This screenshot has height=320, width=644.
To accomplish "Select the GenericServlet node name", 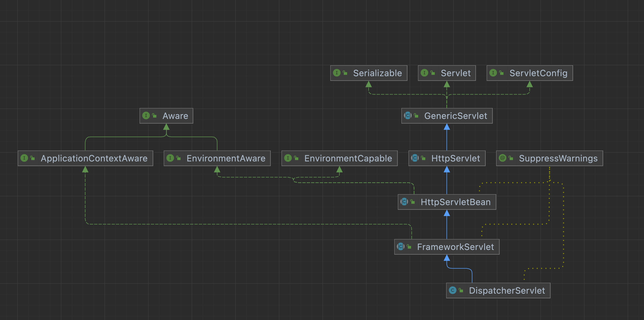I will (x=455, y=116).
